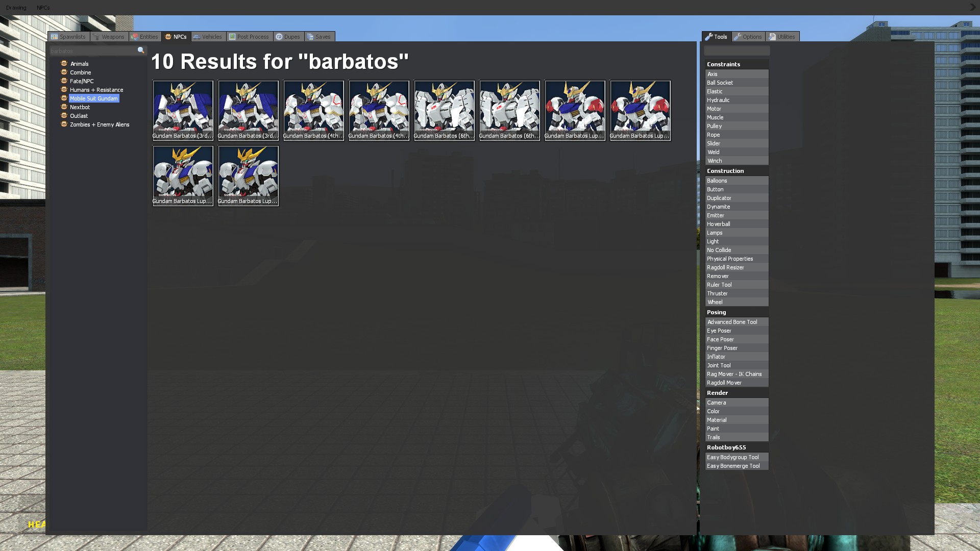Collapse the Robotboy655 tool section
The height and width of the screenshot is (551, 980).
(x=737, y=447)
